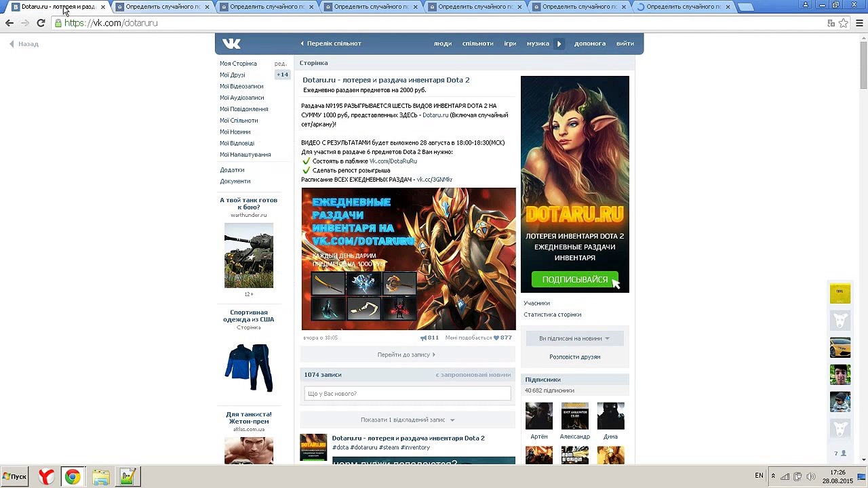The width and height of the screenshot is (868, 488).
Task: Open the 'ігри' header menu item
Action: (x=510, y=43)
